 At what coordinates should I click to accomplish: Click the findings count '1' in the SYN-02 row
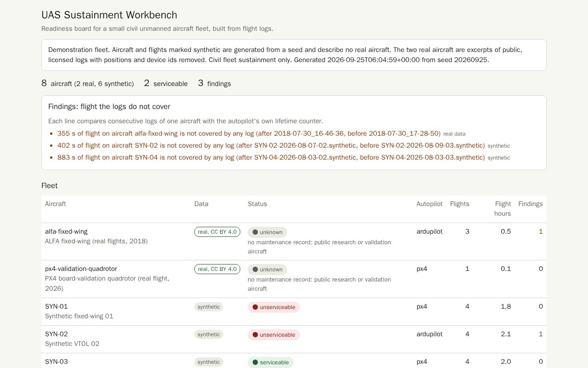[541, 334]
